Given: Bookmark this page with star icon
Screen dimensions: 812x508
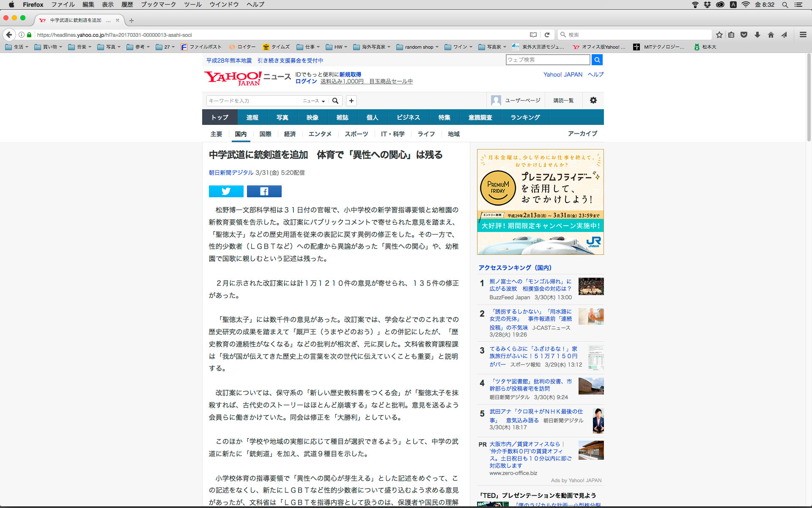Looking at the screenshot, I should pyautogui.click(x=719, y=35).
